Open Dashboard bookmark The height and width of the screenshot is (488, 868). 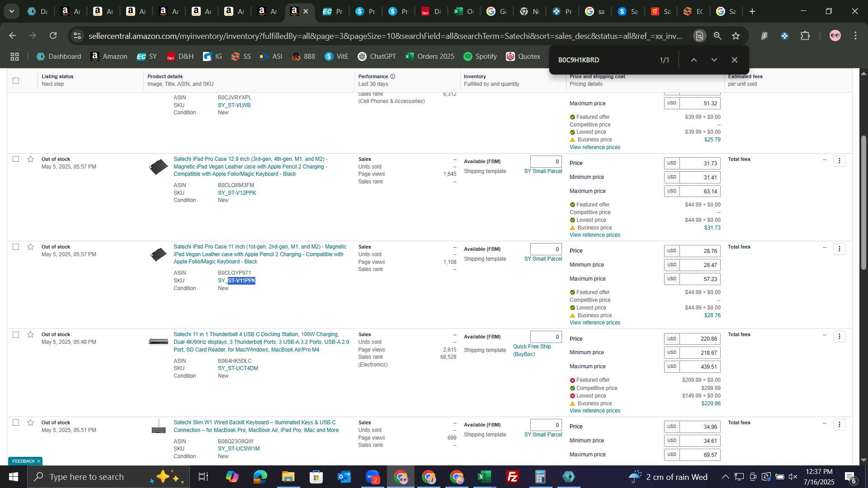tap(59, 56)
